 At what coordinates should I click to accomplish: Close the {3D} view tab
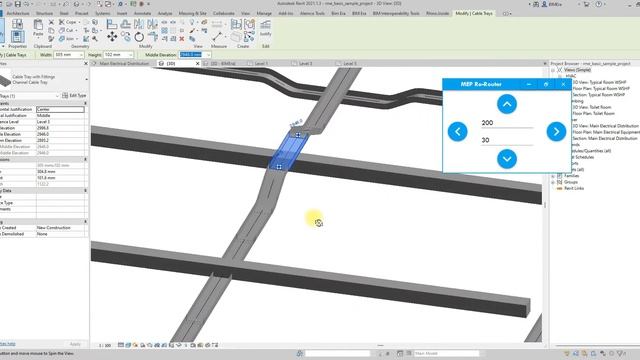(x=198, y=64)
